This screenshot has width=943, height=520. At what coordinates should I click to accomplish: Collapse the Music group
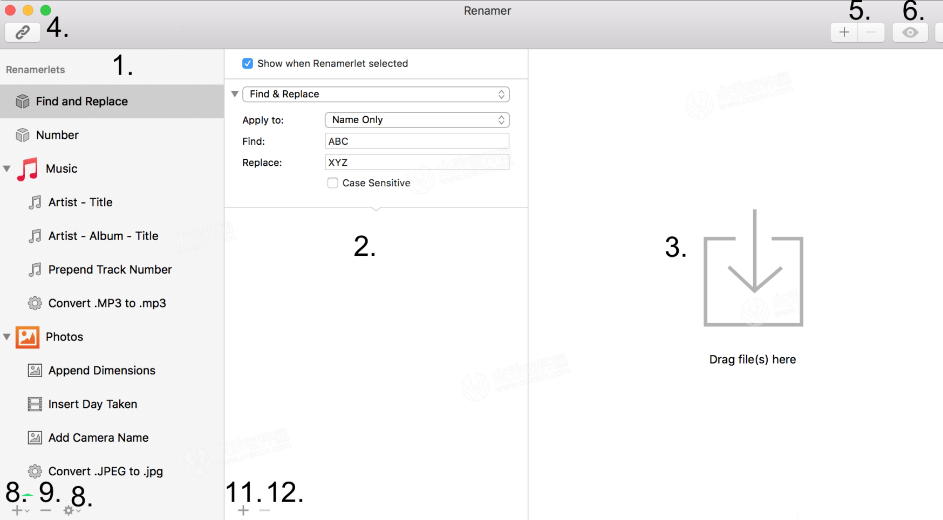click(x=7, y=169)
